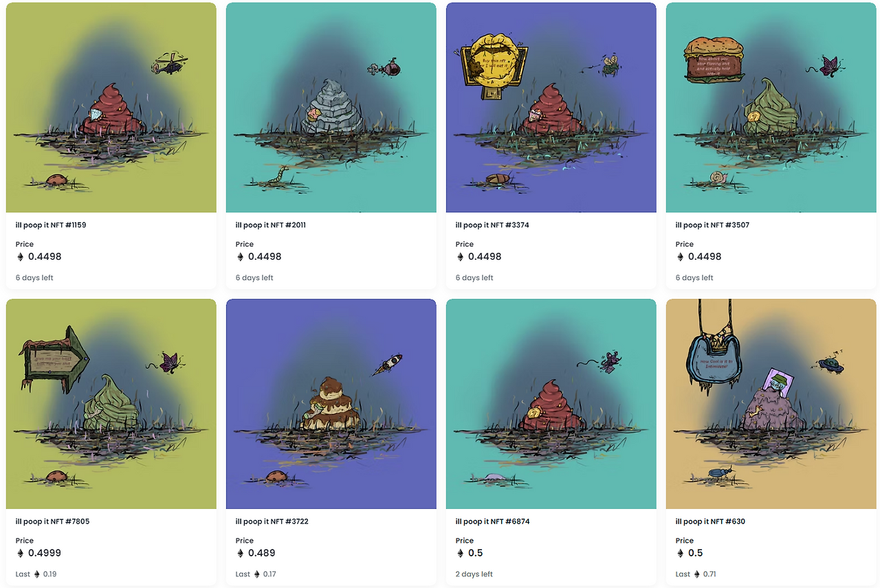View the NFT #6874 red poop artwork

point(551,404)
